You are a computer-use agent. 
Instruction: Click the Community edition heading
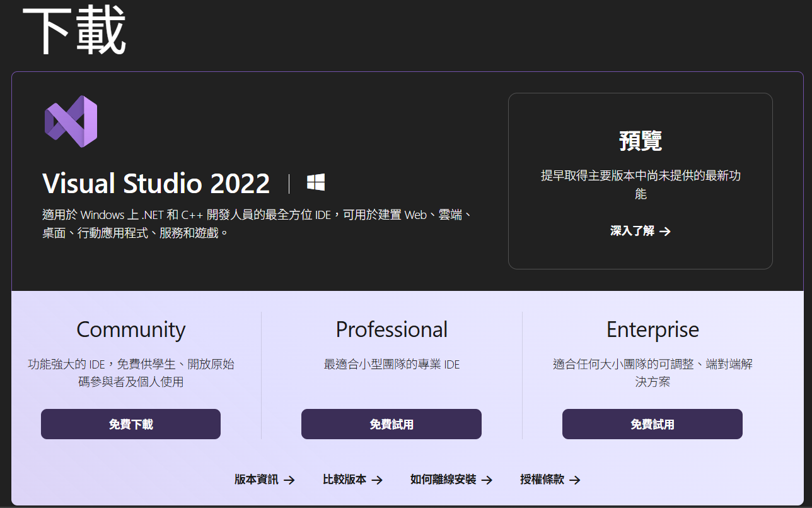tap(131, 329)
